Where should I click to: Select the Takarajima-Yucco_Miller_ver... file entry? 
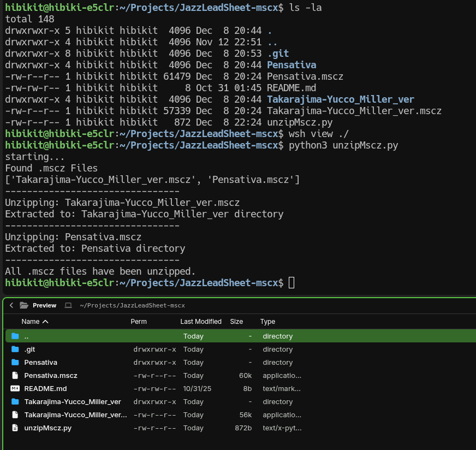75,415
